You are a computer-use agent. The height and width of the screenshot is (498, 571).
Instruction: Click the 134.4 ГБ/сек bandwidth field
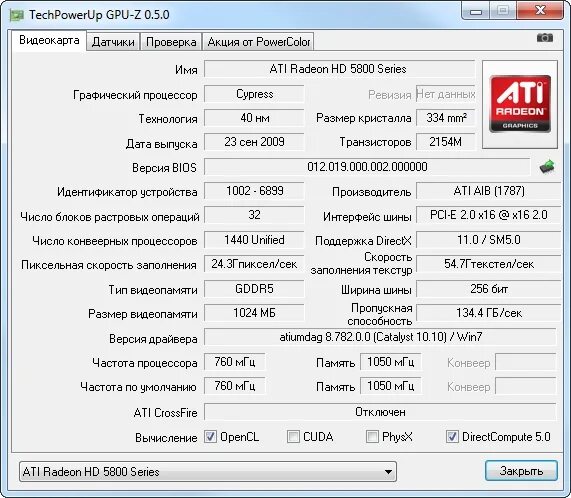click(x=488, y=313)
